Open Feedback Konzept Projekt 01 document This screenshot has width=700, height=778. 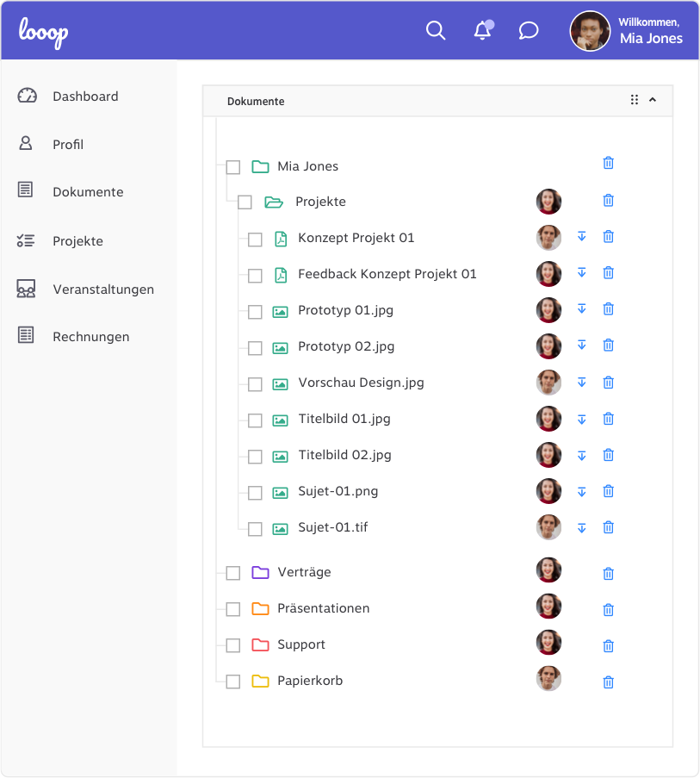pos(387,274)
